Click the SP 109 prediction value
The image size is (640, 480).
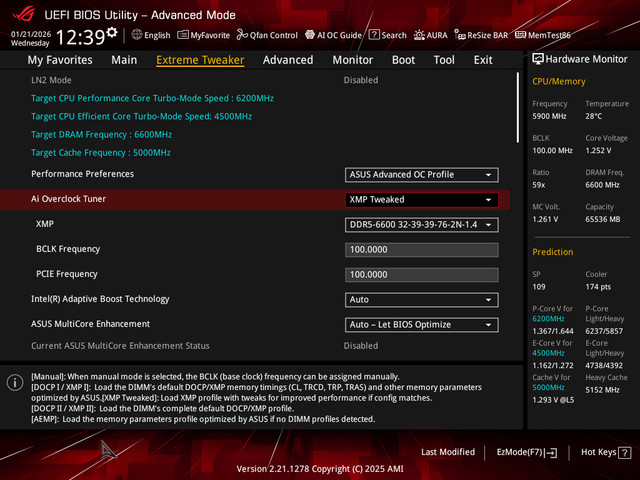point(539,287)
